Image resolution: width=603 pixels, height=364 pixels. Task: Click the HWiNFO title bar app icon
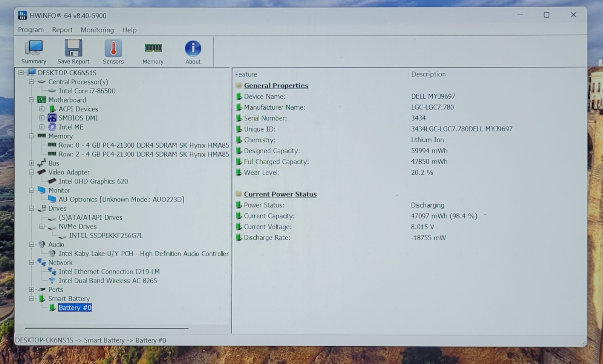click(x=23, y=15)
